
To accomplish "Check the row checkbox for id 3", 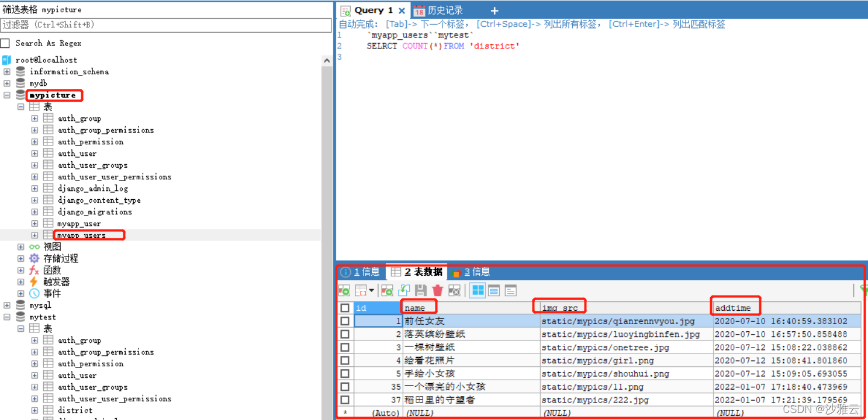I will click(x=345, y=347).
